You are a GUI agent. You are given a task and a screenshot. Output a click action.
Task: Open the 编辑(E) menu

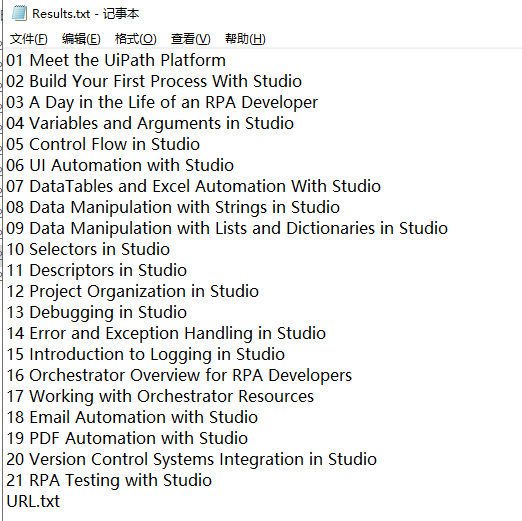[x=81, y=39]
